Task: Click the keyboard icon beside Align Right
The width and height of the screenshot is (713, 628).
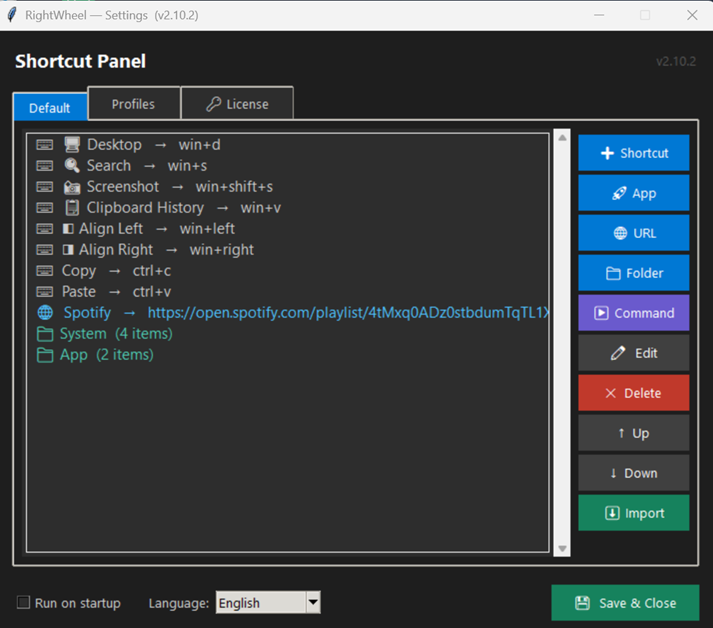Action: point(45,250)
